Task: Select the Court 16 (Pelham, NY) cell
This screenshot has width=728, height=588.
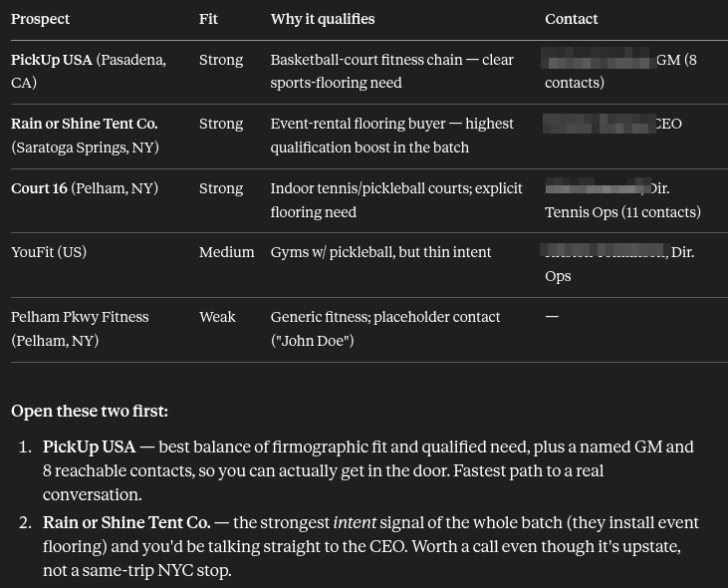Action: tap(85, 188)
